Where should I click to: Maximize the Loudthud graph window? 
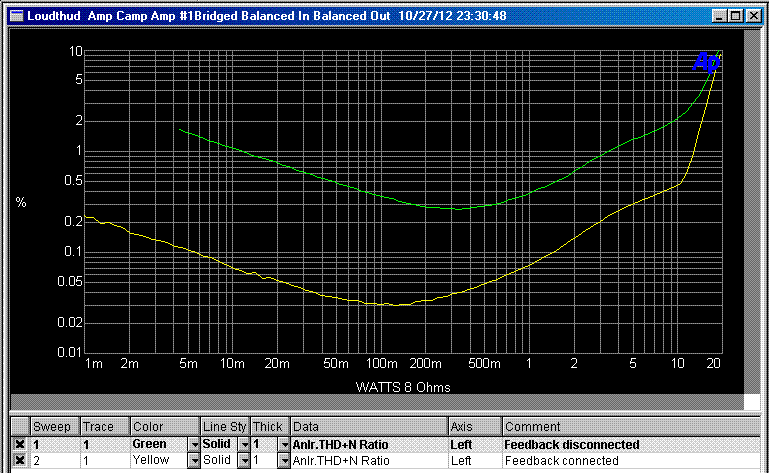tap(735, 16)
